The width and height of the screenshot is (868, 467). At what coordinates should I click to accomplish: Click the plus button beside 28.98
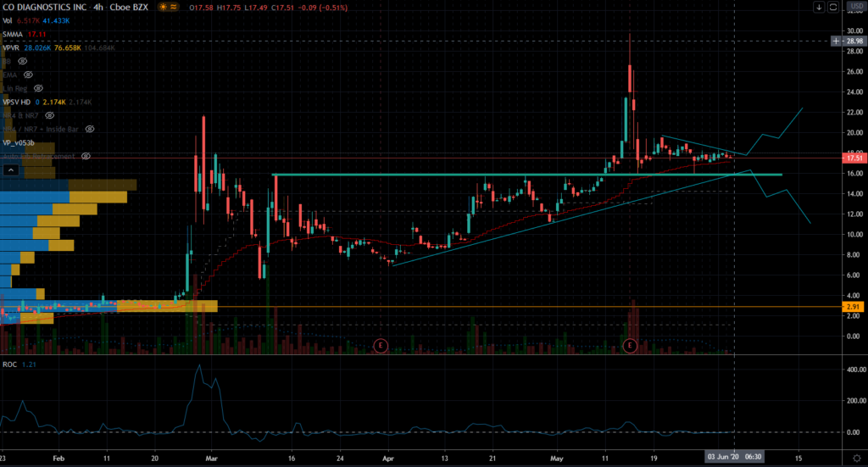(x=836, y=41)
